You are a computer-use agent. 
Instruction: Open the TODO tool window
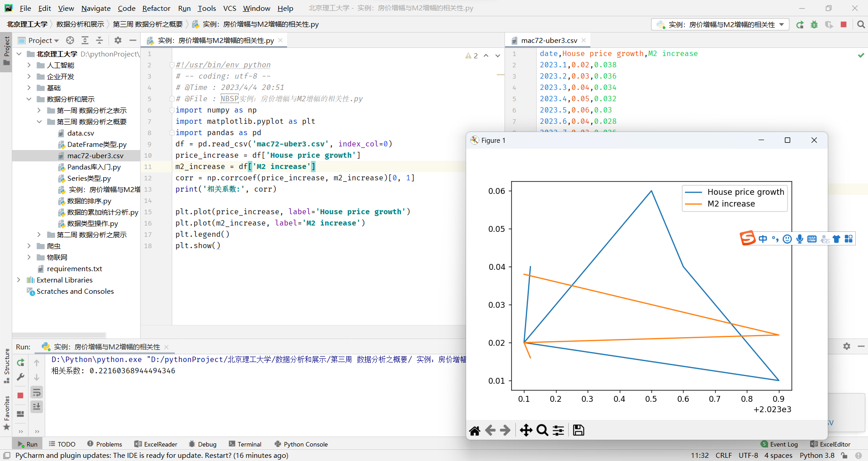62,444
